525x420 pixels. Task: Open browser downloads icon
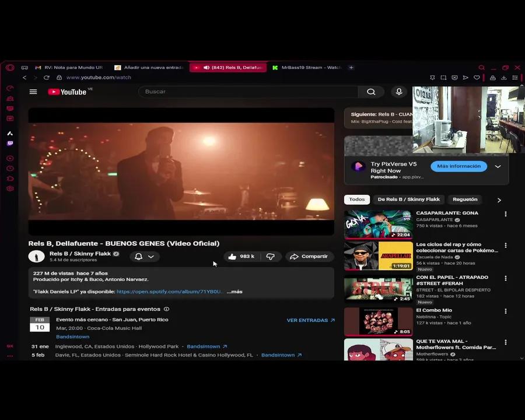click(x=504, y=78)
